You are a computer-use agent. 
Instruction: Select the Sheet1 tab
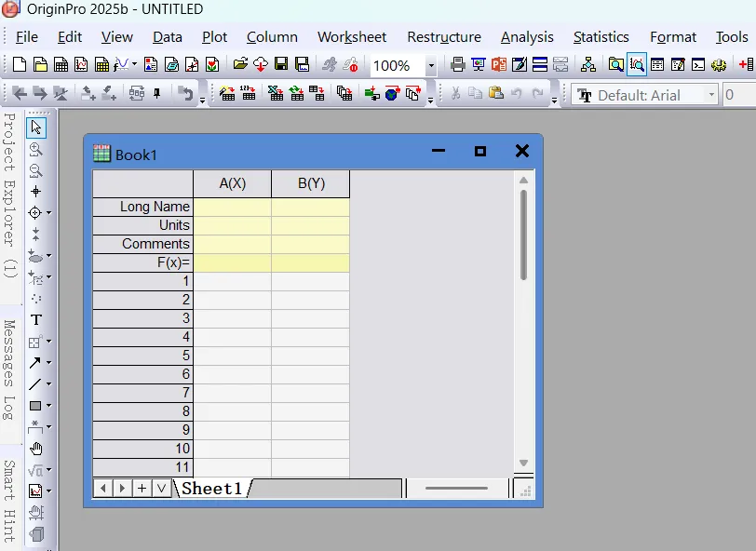(x=212, y=489)
